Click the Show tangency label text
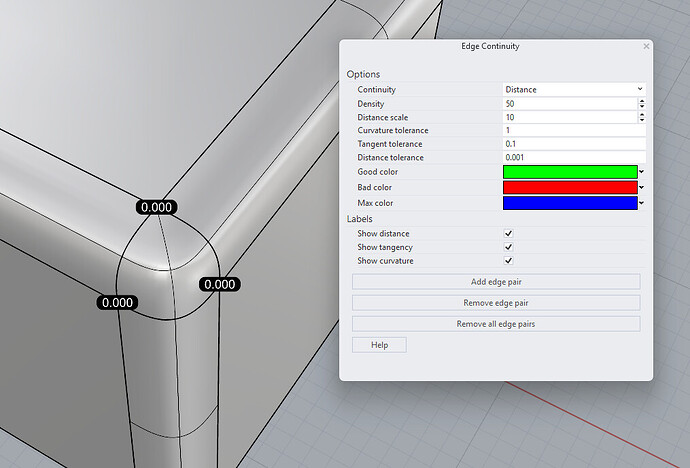 click(x=385, y=248)
